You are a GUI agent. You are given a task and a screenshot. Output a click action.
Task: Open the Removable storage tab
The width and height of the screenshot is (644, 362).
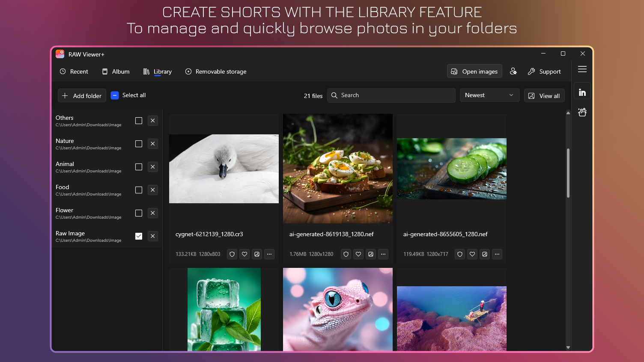click(215, 71)
